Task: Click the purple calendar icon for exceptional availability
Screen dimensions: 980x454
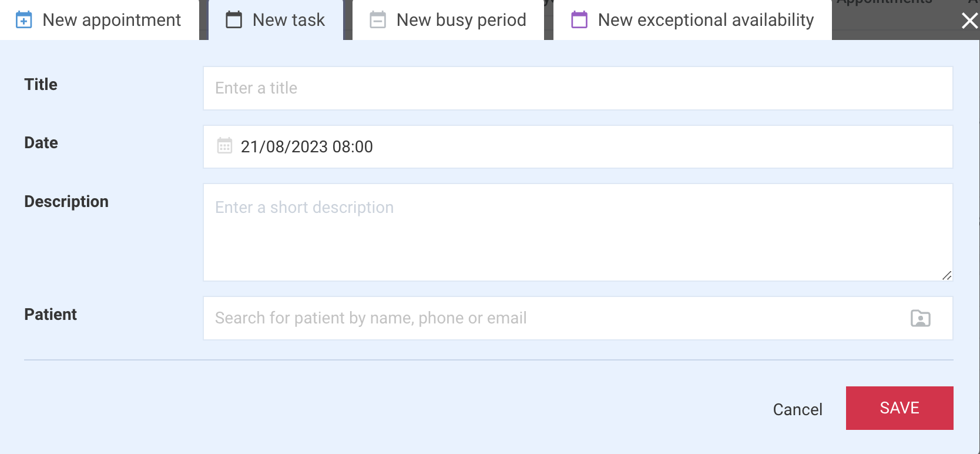Action: (x=579, y=20)
